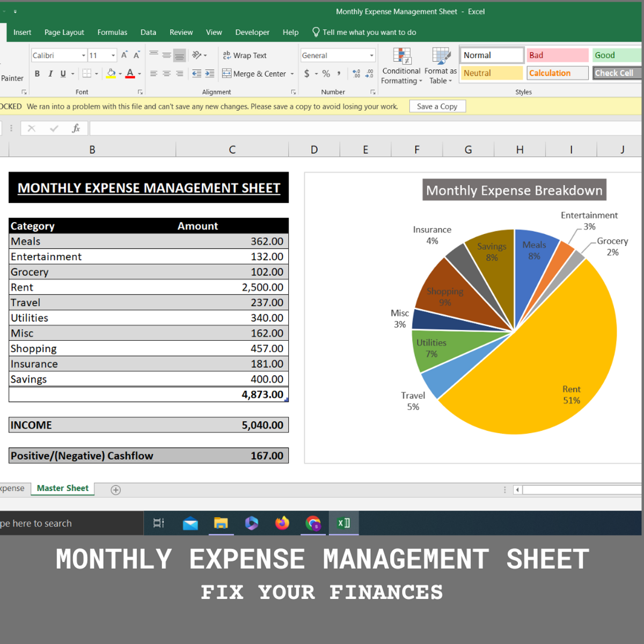The height and width of the screenshot is (644, 644).
Task: Toggle Italic formatting button
Action: pos(50,74)
